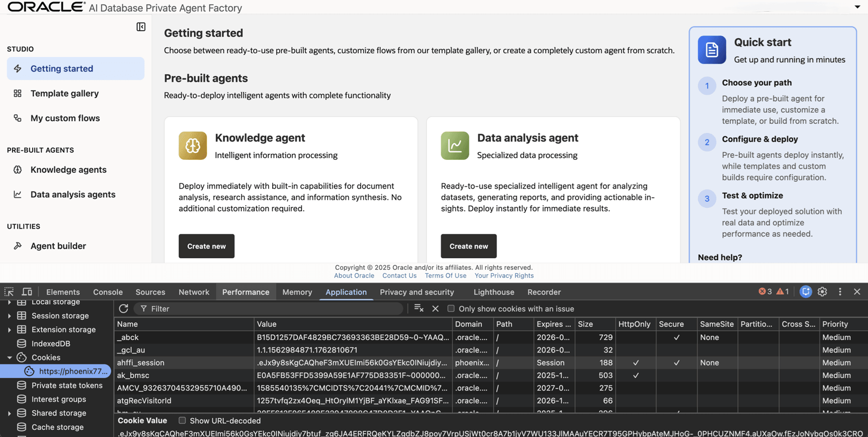Open the DevTools more options menu

click(x=840, y=292)
